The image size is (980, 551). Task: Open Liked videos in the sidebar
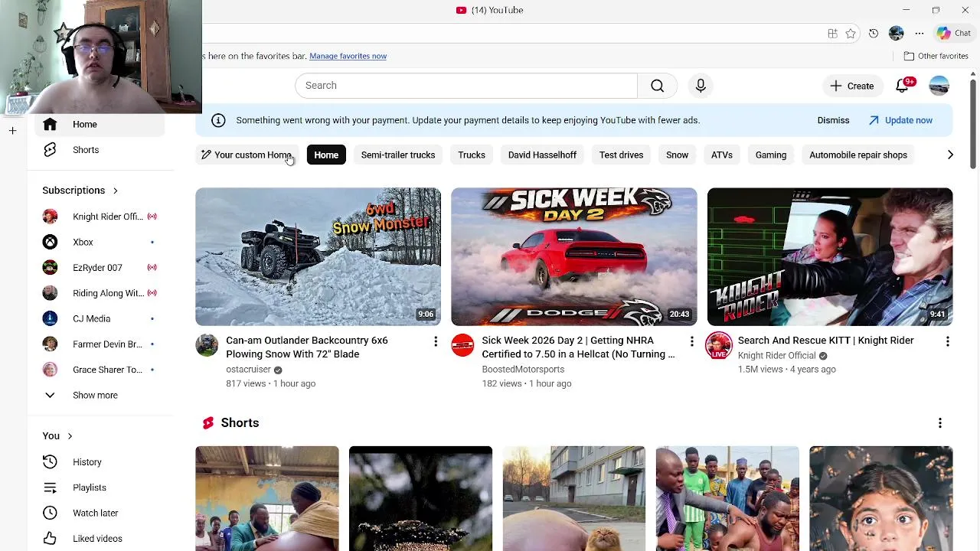pos(100,539)
